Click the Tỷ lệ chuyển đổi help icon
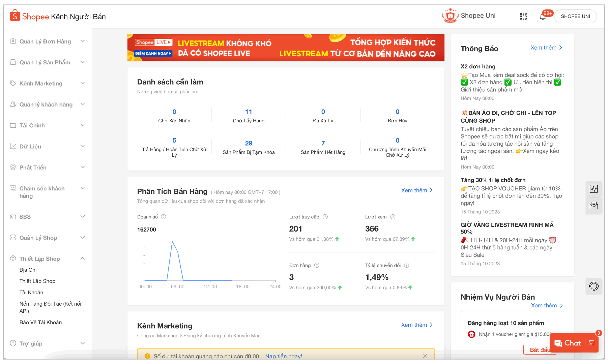The height and width of the screenshot is (364, 608). tap(407, 265)
